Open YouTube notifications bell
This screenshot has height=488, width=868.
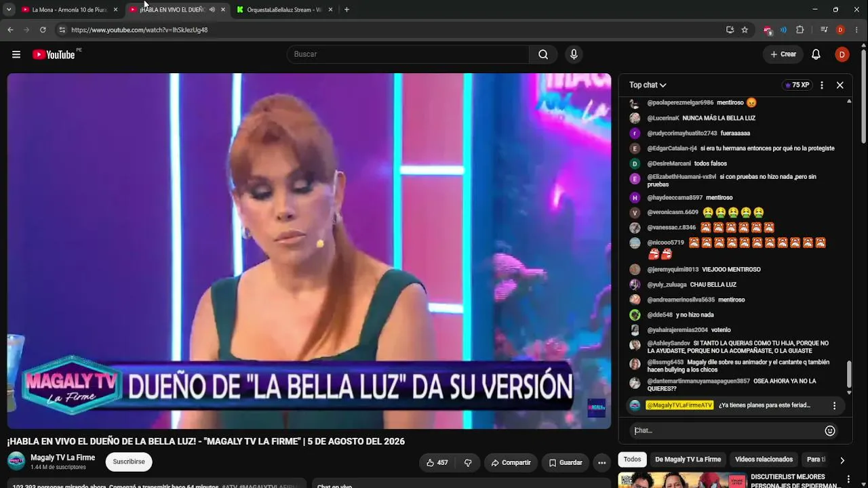pos(816,54)
